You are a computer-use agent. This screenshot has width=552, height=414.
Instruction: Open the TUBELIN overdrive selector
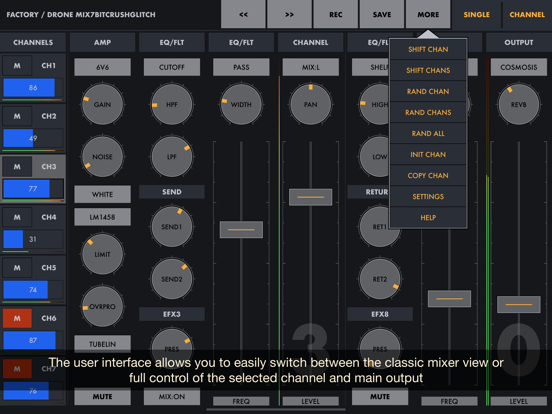click(x=102, y=344)
